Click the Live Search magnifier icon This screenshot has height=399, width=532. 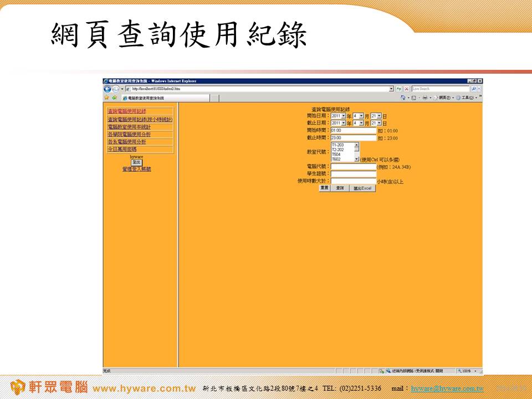click(x=473, y=89)
